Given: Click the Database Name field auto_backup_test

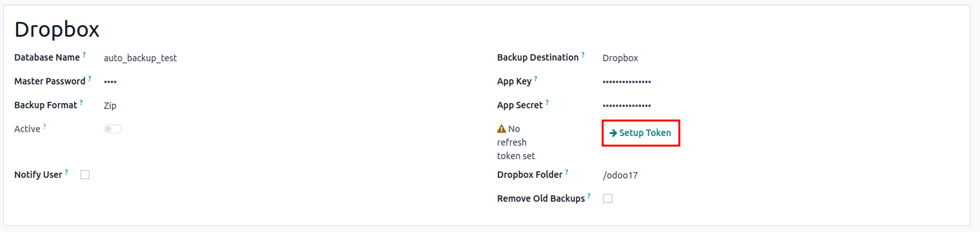Looking at the screenshot, I should (x=140, y=58).
